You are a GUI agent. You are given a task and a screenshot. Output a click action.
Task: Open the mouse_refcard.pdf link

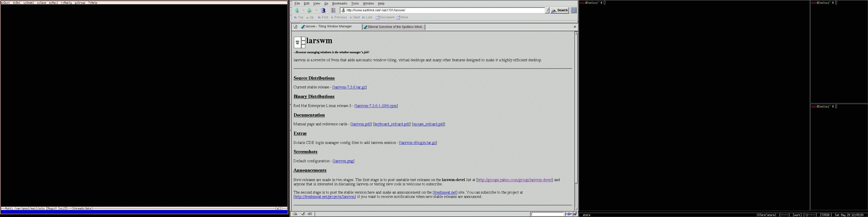[x=428, y=124]
